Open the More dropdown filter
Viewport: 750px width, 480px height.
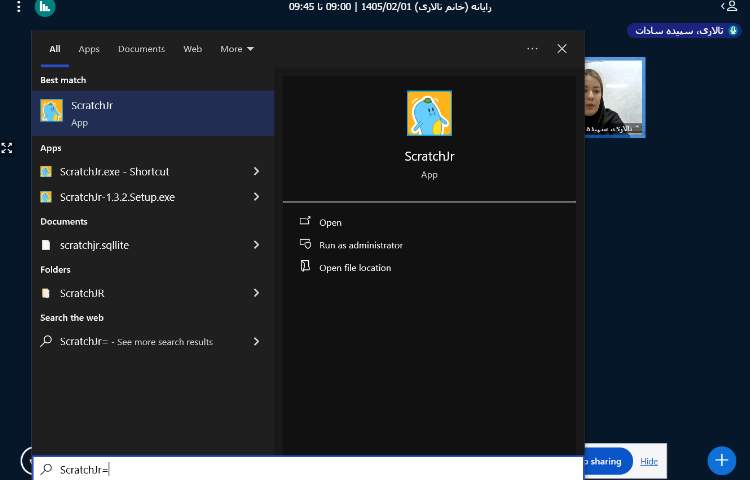237,49
